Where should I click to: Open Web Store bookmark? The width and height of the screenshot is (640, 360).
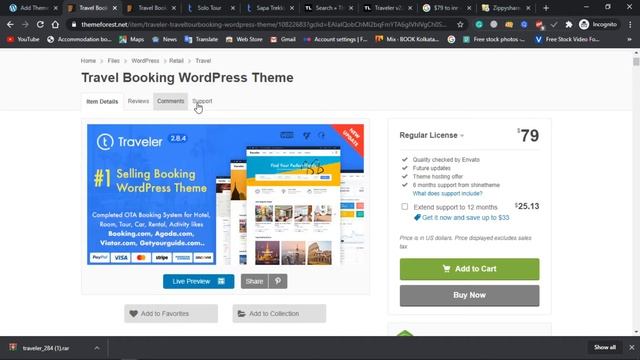point(244,39)
